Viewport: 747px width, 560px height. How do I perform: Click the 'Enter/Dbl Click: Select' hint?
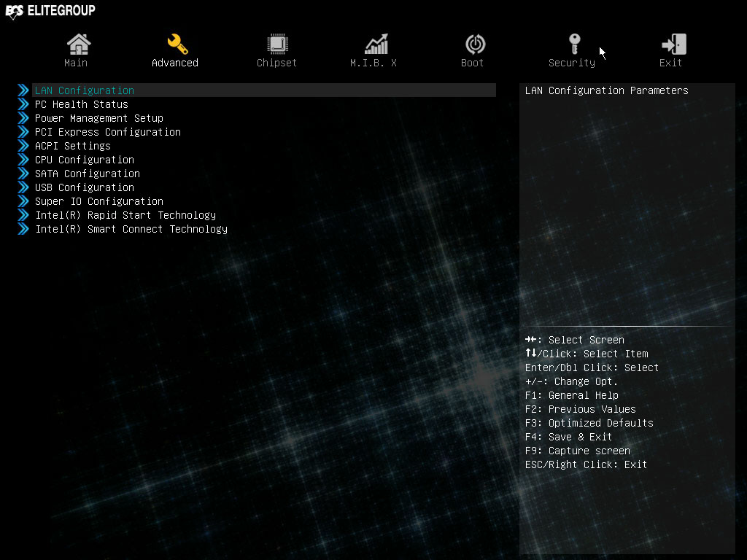[x=592, y=367]
